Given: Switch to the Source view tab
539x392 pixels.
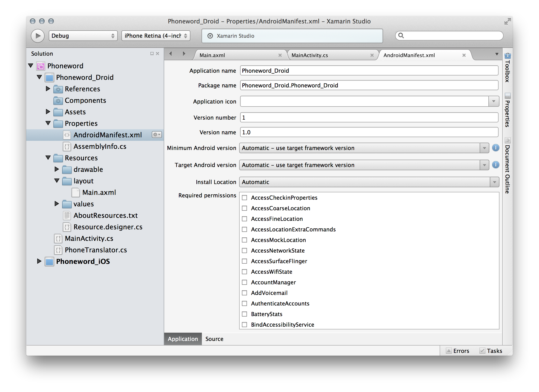Looking at the screenshot, I should point(214,339).
